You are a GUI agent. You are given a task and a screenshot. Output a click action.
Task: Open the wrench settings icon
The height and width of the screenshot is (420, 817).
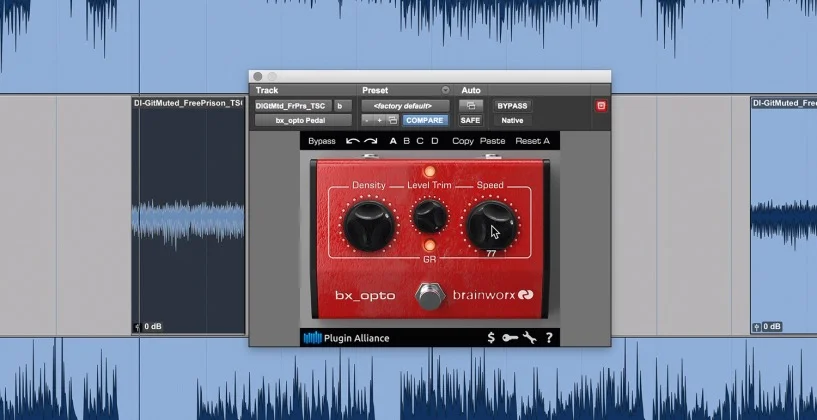click(x=529, y=338)
